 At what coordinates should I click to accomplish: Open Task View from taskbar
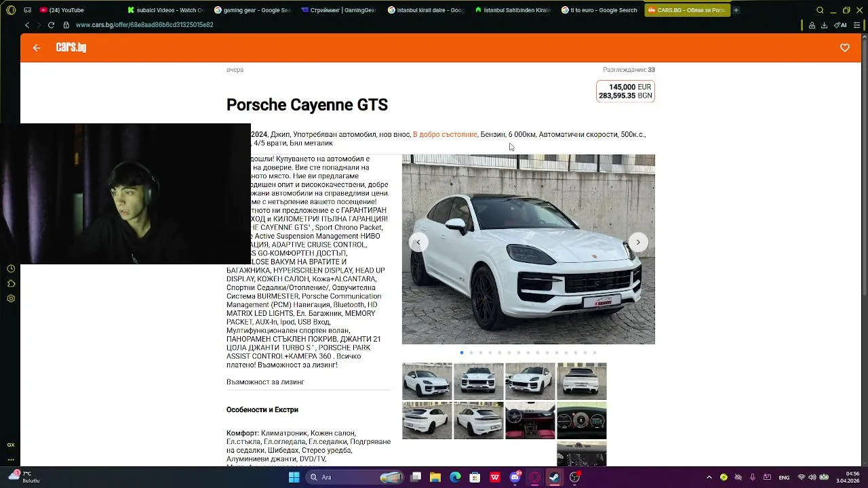coord(416,477)
